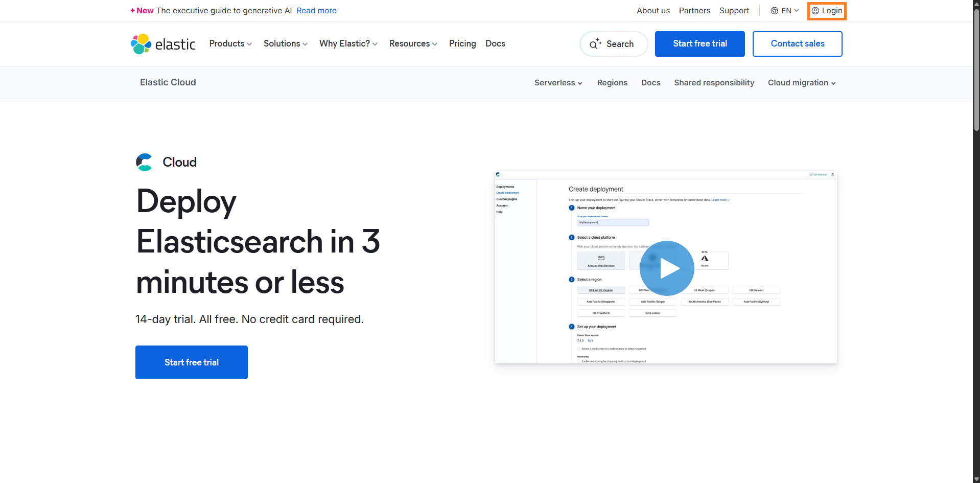Open the Resources dropdown menu
This screenshot has width=980, height=483.
point(413,44)
